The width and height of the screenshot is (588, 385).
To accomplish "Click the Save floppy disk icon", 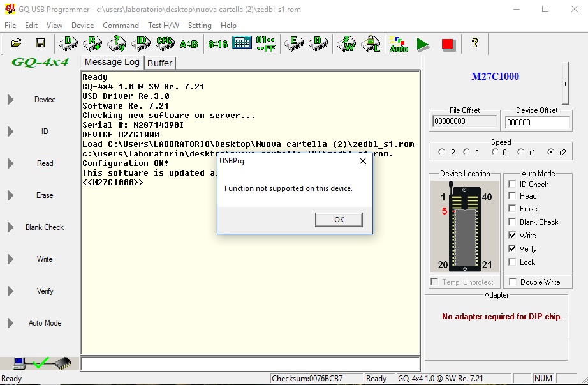I will pos(40,43).
